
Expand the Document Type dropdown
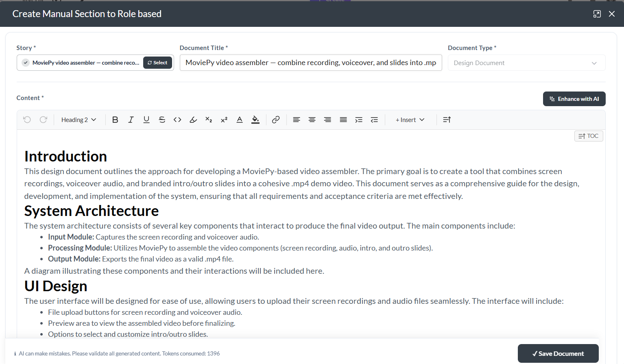pos(526,63)
